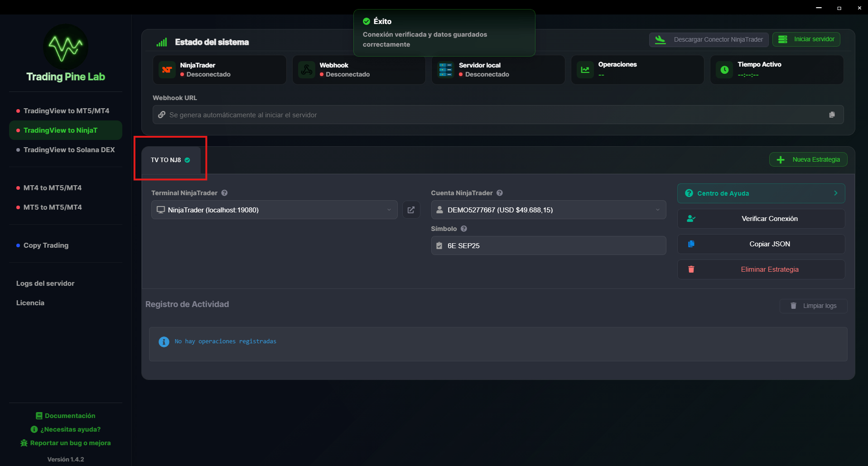The height and width of the screenshot is (466, 868).
Task: Click the Nueva Estrategia button
Action: coord(808,159)
